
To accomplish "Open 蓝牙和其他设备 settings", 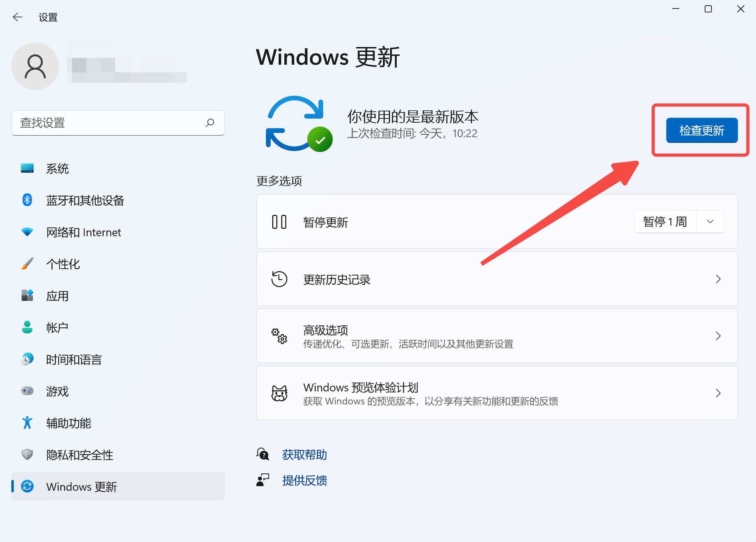I will click(118, 200).
